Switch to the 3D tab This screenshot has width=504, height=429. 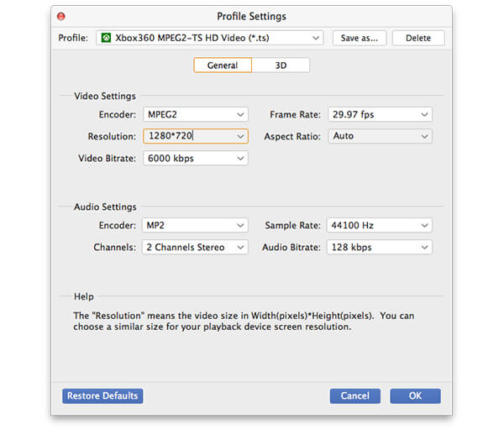pyautogui.click(x=281, y=65)
